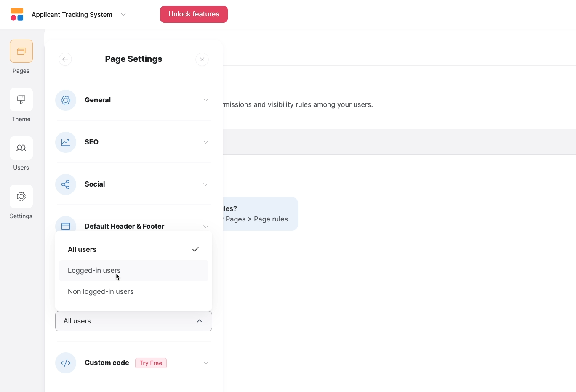Expand the General section chevron
This screenshot has width=576, height=392.
pos(206,100)
